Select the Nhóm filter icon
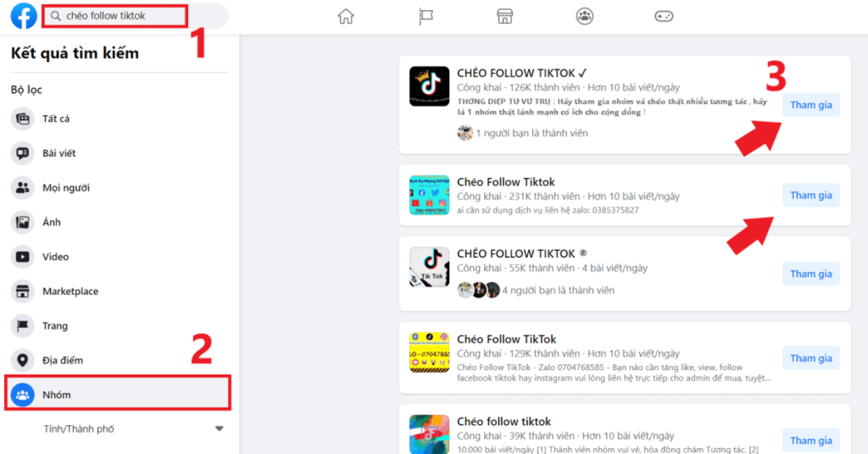868x454 pixels. point(23,395)
